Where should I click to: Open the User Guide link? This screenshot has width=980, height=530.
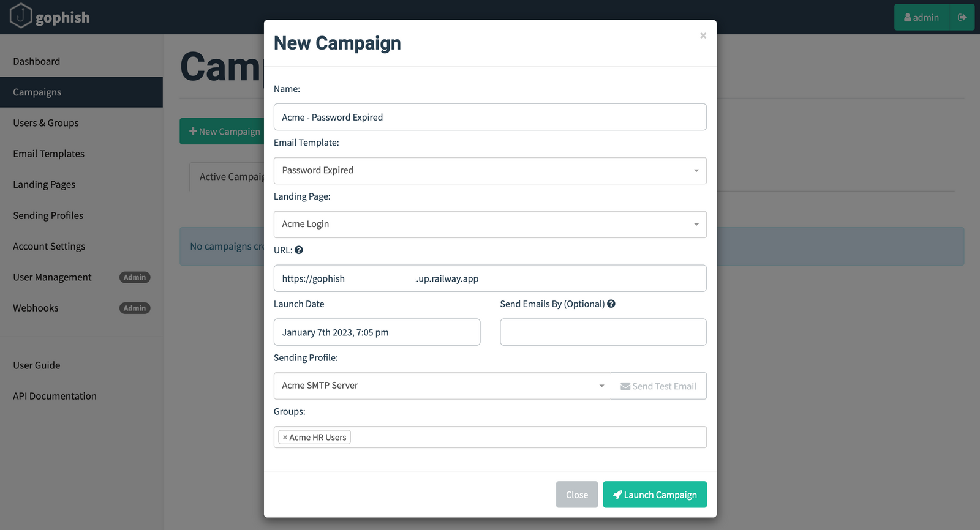click(36, 365)
